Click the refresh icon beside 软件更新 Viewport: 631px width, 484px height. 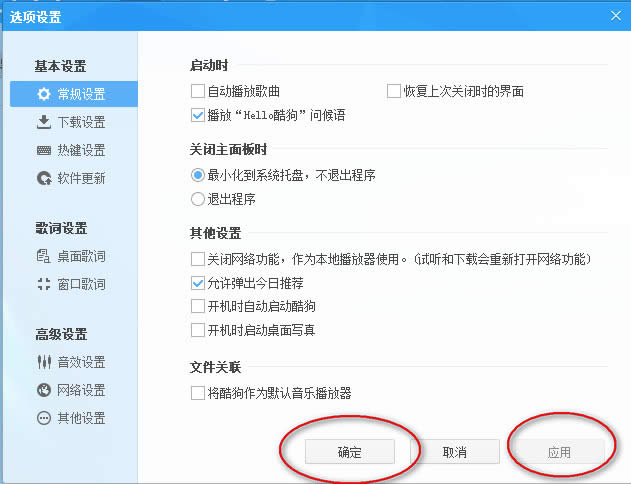(x=43, y=179)
